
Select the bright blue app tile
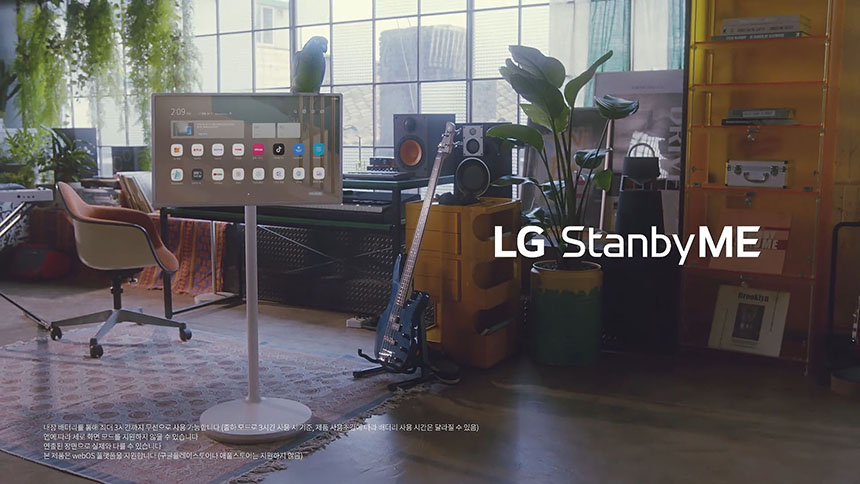coord(298,149)
